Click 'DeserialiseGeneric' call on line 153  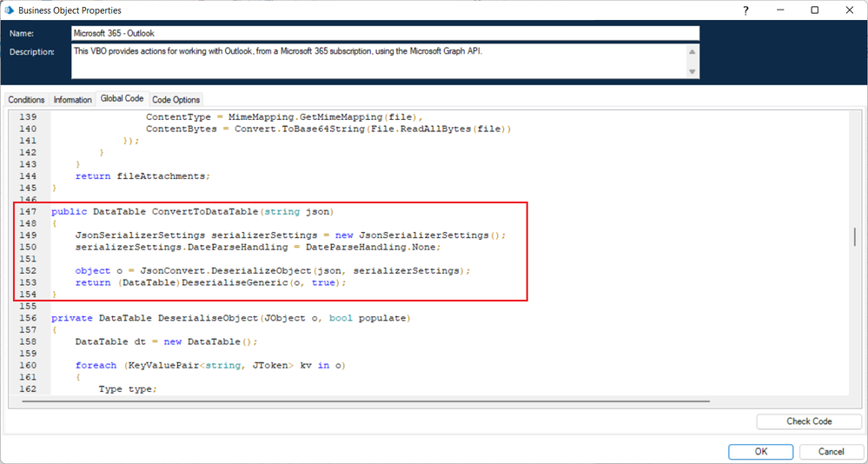(x=235, y=282)
